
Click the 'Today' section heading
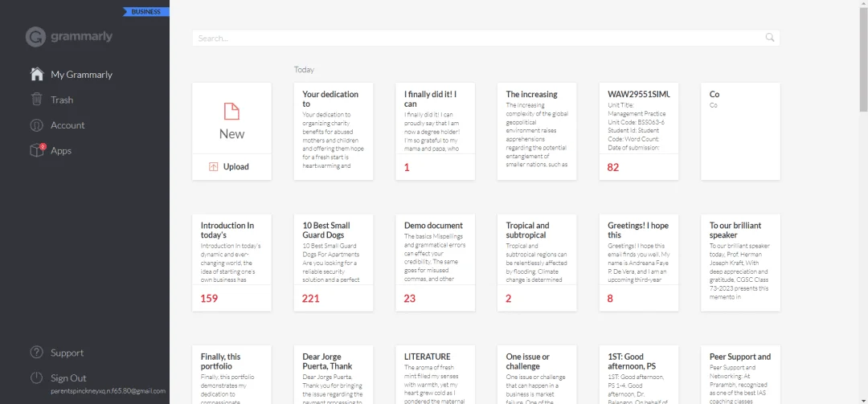(x=304, y=70)
